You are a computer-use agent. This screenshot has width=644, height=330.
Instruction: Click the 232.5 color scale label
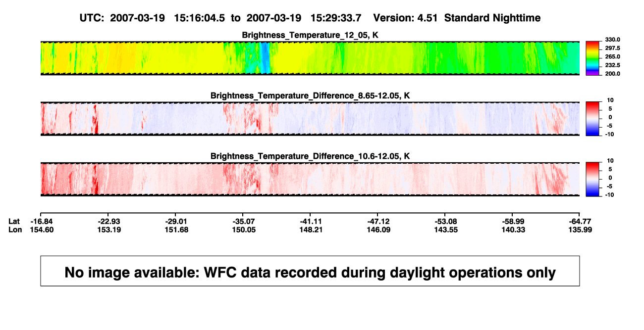612,65
